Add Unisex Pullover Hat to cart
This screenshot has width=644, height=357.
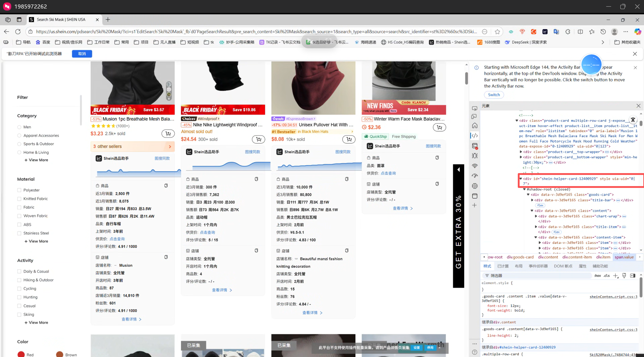point(349,139)
